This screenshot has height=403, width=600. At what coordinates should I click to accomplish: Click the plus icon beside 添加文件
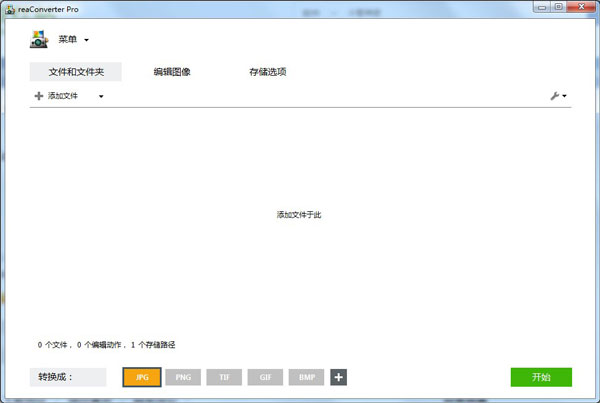coord(39,96)
